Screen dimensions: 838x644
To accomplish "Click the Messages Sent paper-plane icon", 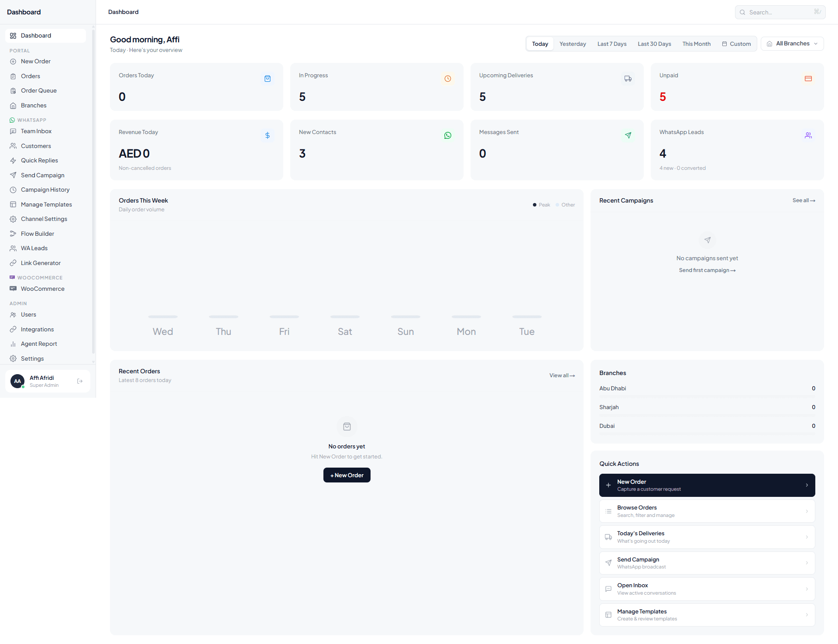I will pos(628,135).
